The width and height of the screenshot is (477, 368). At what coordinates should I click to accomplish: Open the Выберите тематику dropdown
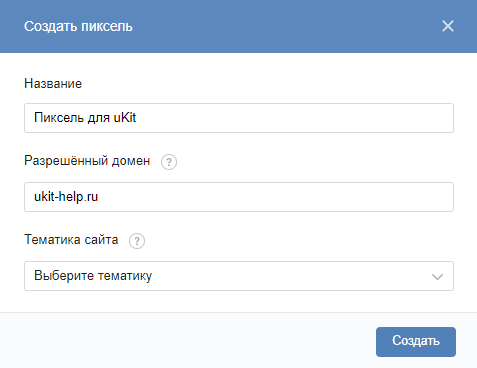point(239,276)
